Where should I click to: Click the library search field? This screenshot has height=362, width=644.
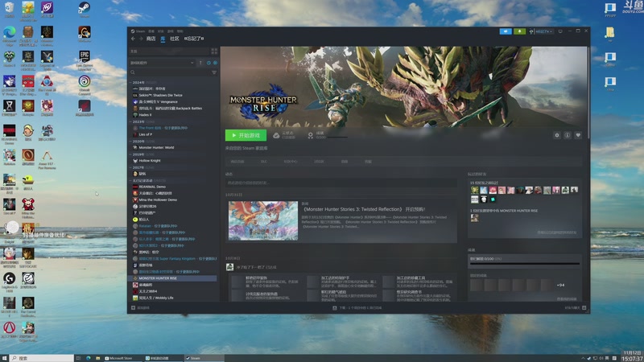(x=169, y=72)
